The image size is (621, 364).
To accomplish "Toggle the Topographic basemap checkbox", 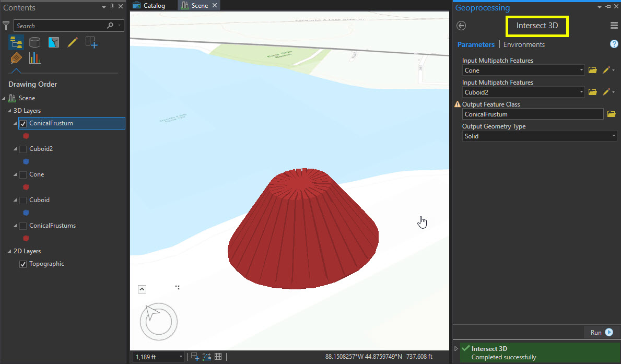I will [x=23, y=264].
